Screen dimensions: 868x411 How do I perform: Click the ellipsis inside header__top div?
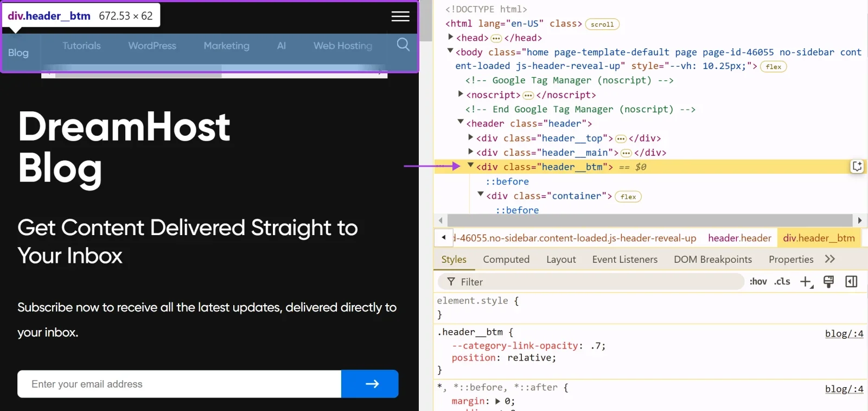pos(621,139)
